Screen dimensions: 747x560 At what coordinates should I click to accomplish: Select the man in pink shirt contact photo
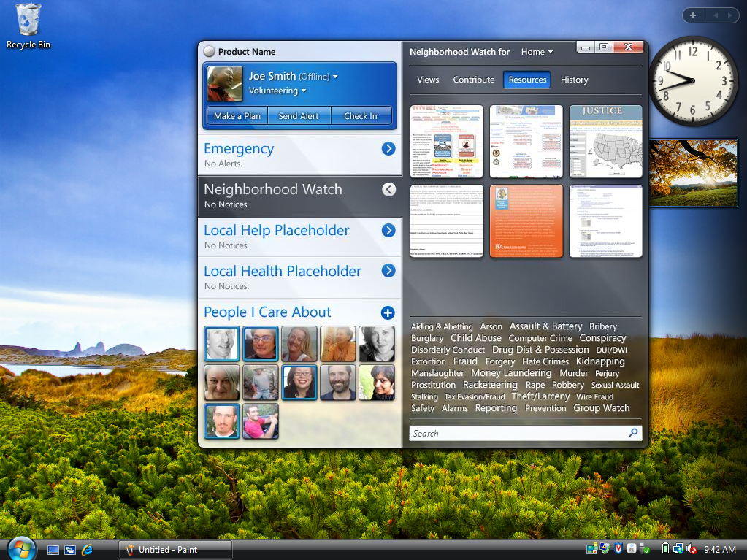click(261, 421)
